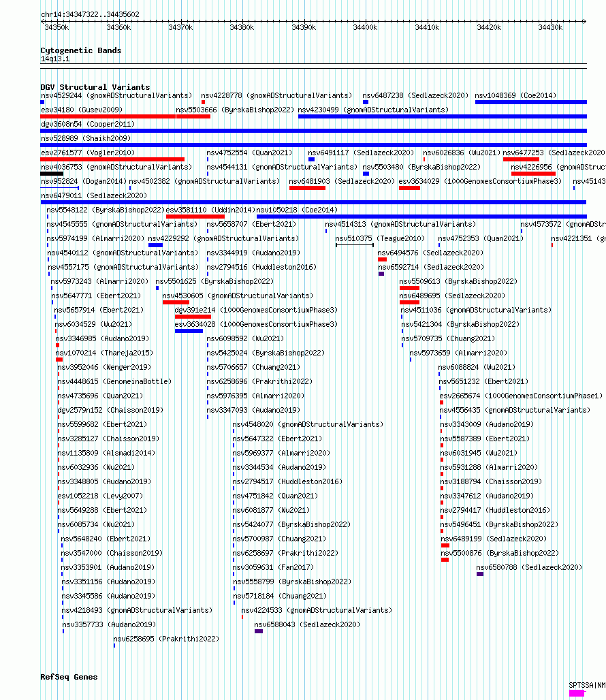This screenshot has width=606, height=700.
Task: Click the nsv6481903 red variant bar
Action: coord(307,188)
